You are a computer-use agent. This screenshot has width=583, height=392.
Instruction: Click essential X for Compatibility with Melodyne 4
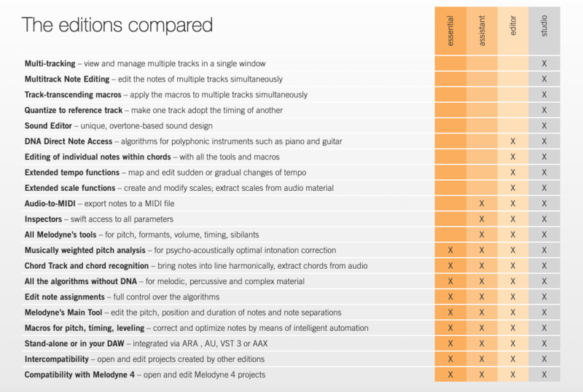pos(450,375)
